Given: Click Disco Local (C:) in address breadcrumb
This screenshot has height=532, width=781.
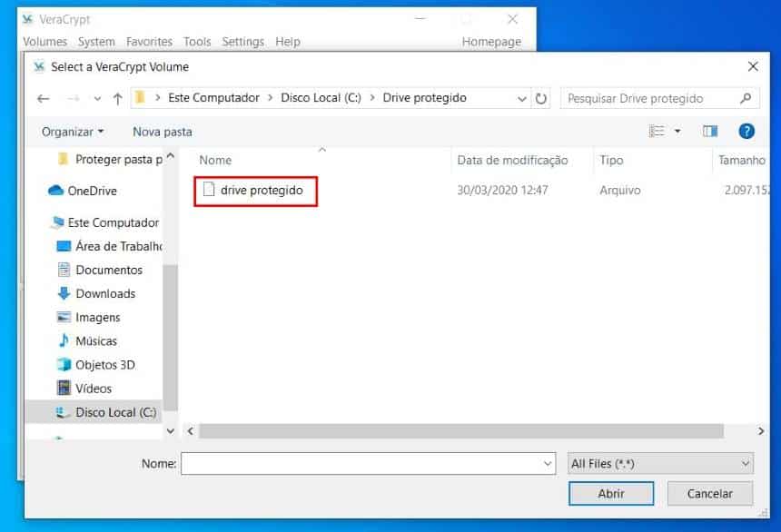Looking at the screenshot, I should [321, 98].
